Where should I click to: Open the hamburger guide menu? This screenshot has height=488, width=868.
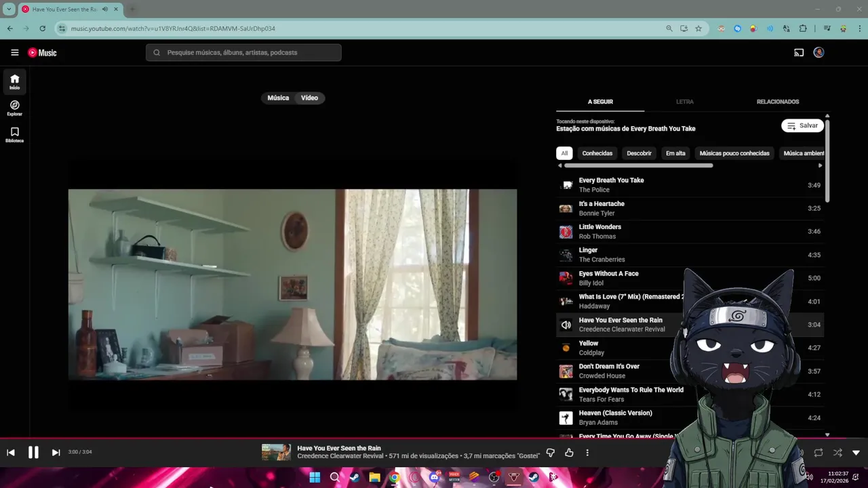[15, 52]
